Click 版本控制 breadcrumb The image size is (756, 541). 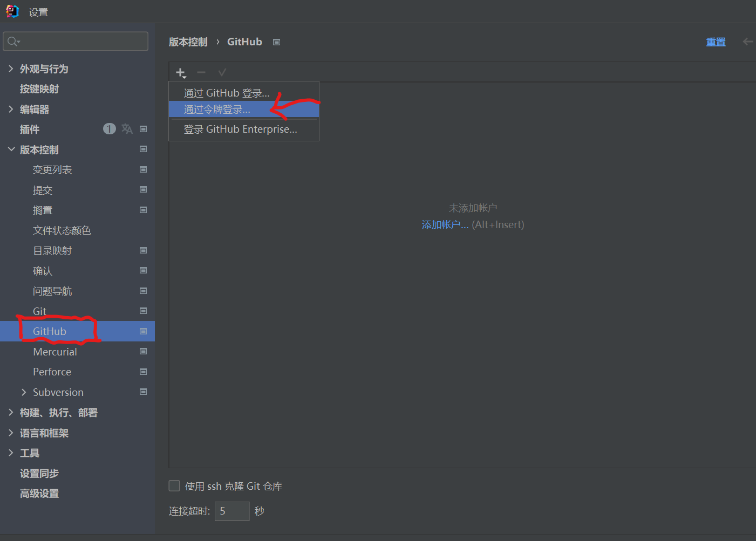[188, 42]
